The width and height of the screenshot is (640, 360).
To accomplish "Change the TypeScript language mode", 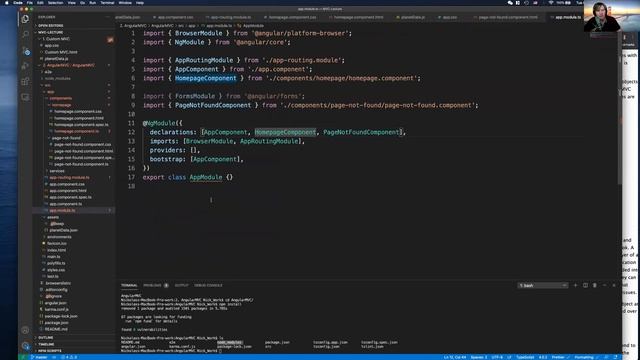I will click(525, 357).
